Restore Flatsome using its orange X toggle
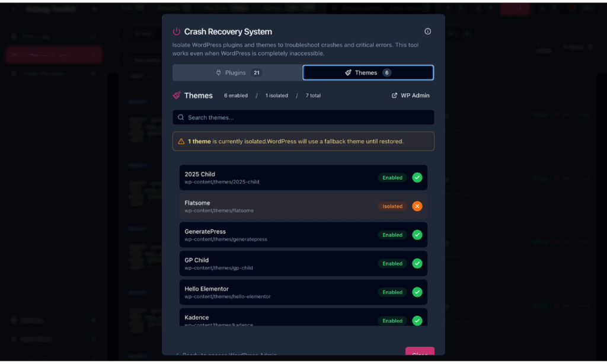Image resolution: width=607 pixels, height=364 pixels. 417,206
